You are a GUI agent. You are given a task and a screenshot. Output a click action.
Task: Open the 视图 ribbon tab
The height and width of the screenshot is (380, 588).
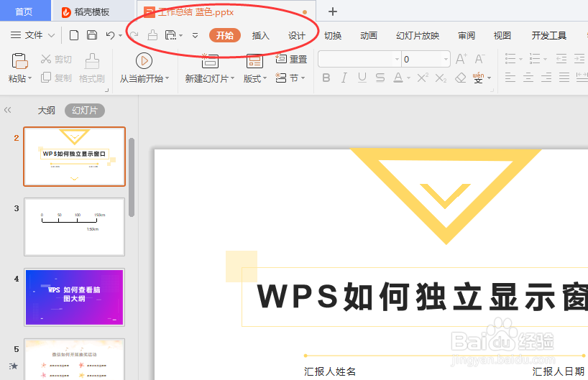coord(502,36)
